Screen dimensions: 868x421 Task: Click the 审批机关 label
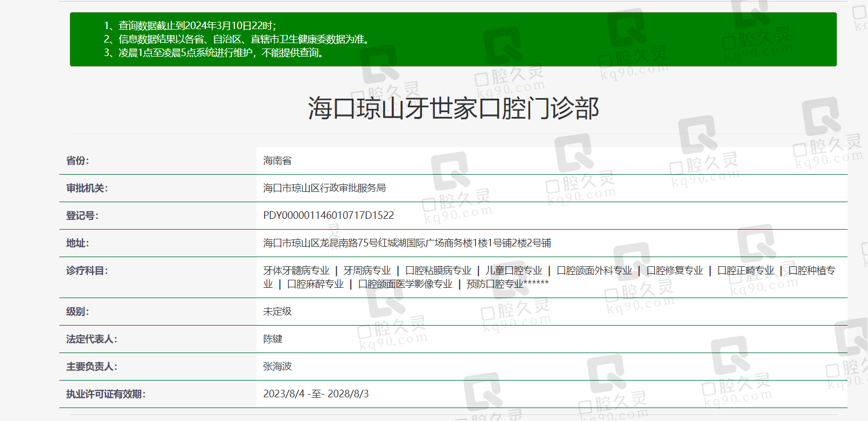[87, 188]
